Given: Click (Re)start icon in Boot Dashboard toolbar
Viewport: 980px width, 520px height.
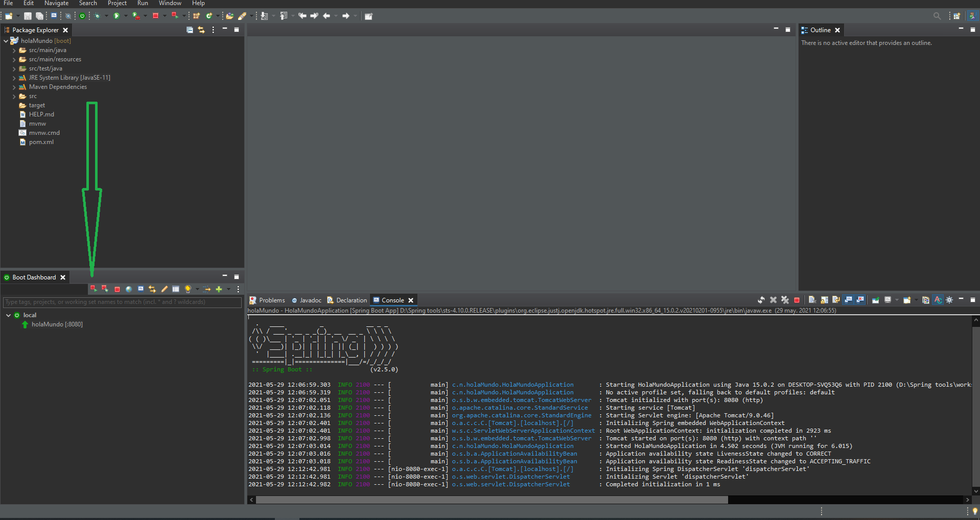Looking at the screenshot, I should [x=94, y=289].
